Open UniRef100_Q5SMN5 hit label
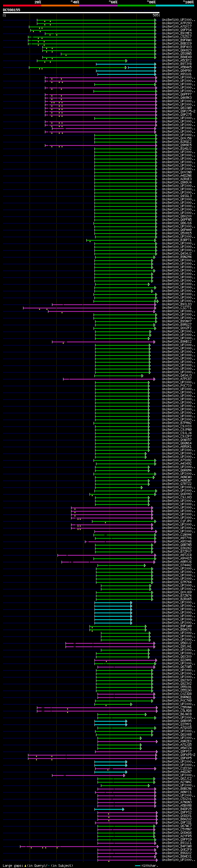 tap(177, 54)
